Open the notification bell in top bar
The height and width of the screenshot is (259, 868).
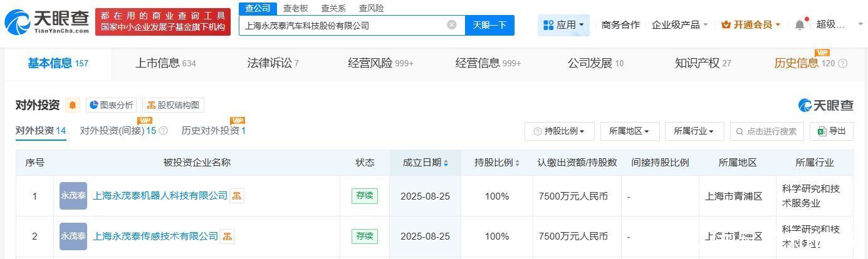[x=800, y=25]
